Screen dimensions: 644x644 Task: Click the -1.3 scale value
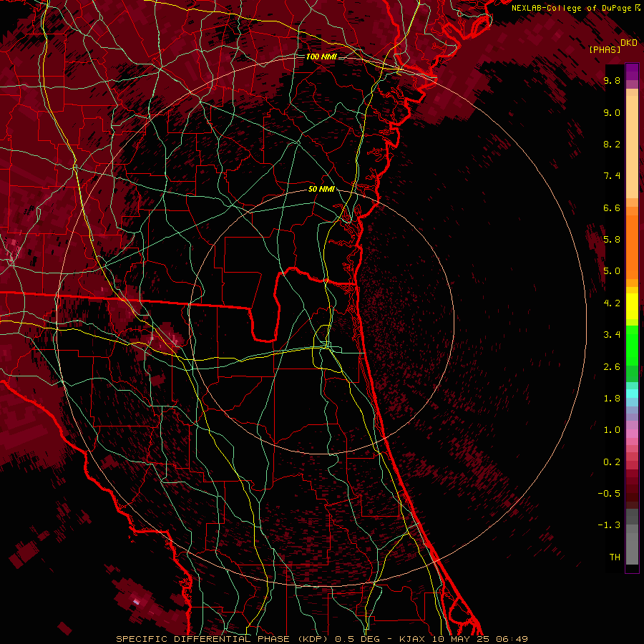(609, 525)
